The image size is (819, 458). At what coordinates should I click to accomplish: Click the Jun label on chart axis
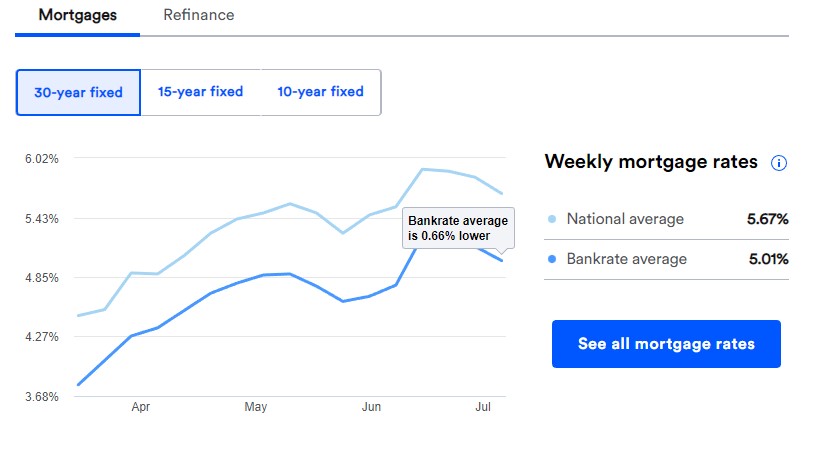(371, 407)
